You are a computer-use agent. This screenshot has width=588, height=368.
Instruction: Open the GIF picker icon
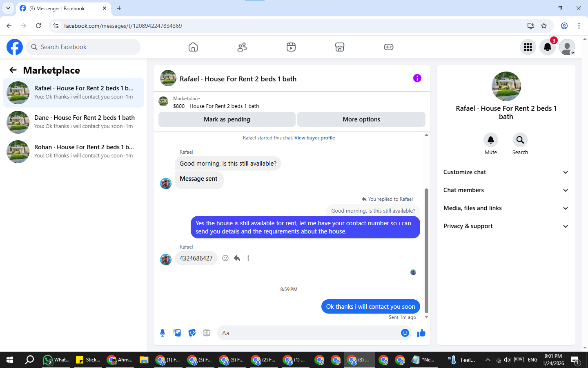tap(207, 333)
